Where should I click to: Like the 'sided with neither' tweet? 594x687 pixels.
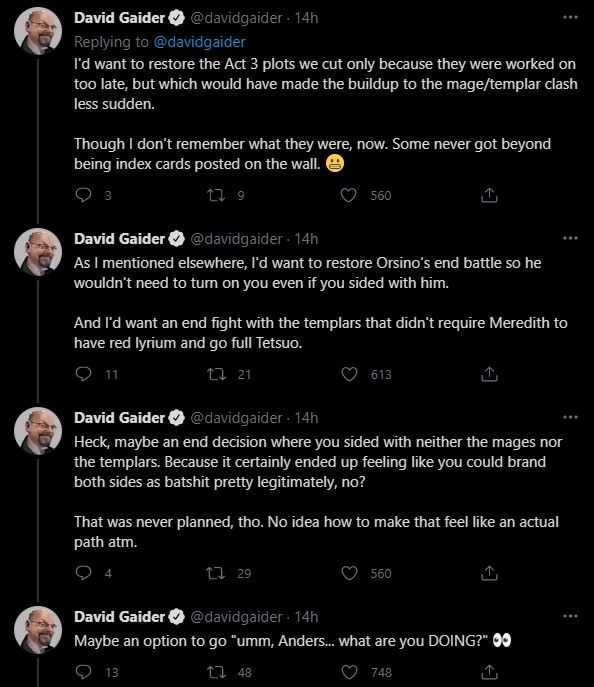pyautogui.click(x=349, y=573)
